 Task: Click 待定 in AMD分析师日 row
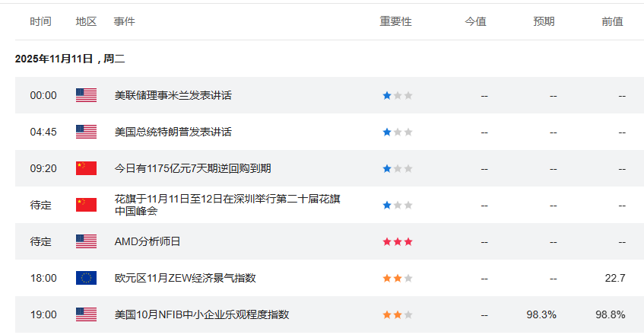pyautogui.click(x=40, y=241)
